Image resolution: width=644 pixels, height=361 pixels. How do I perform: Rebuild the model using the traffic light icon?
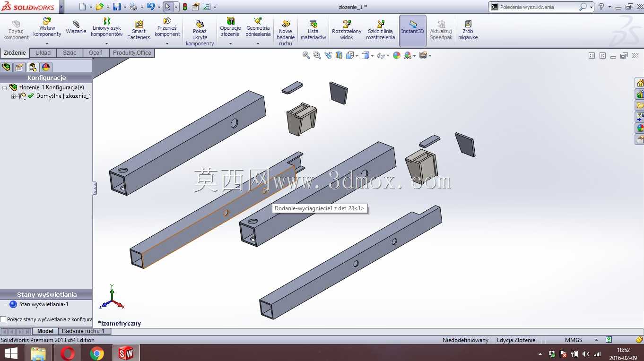pyautogui.click(x=184, y=7)
